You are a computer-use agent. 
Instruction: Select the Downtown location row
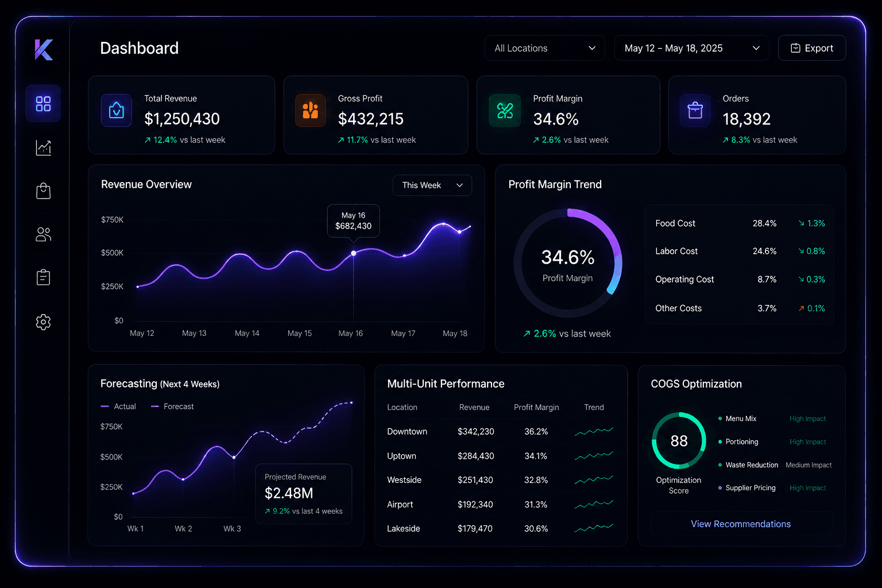point(500,431)
